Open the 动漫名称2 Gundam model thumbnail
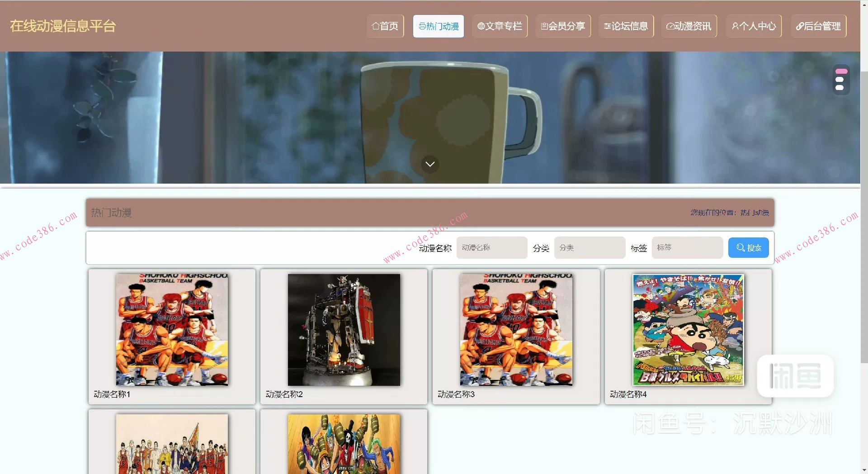 (x=344, y=330)
